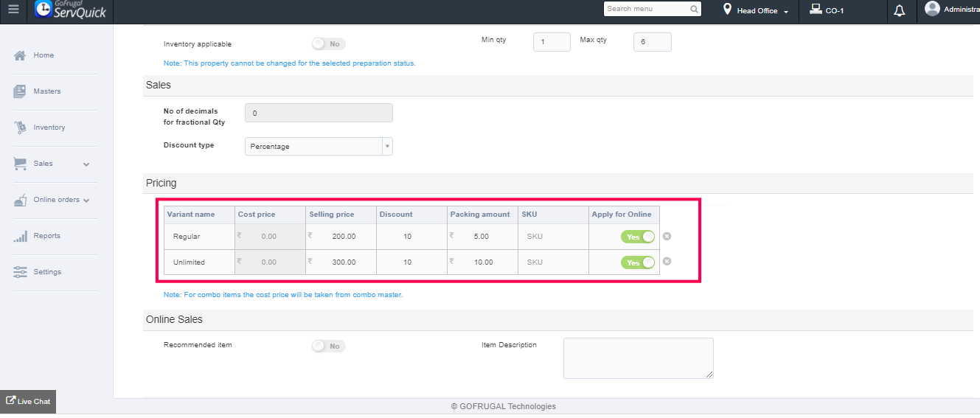This screenshot has height=418, width=980.
Task: Click the Regular cost price field
Action: tap(270, 237)
